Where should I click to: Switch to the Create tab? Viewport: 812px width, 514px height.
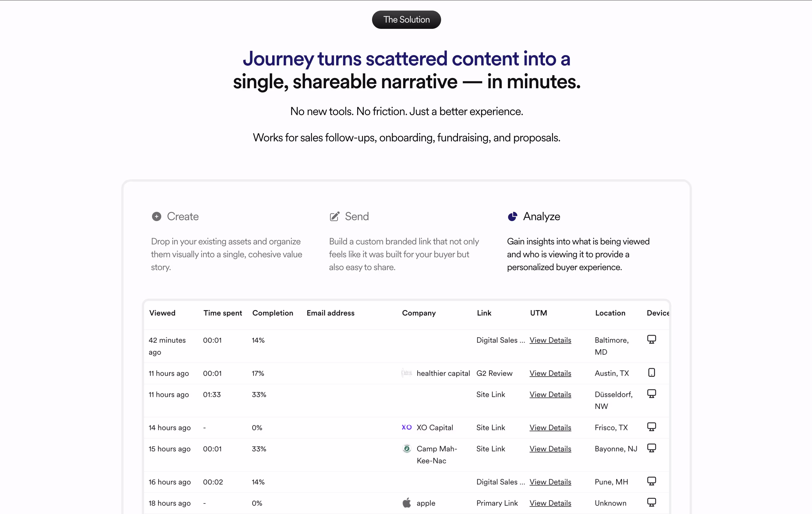(182, 216)
